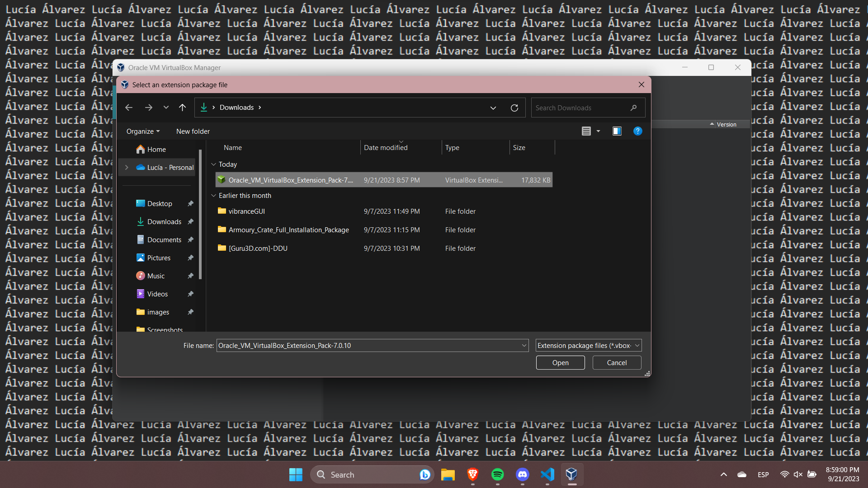Screen dimensions: 868x488
Task: Launch Spotify from the taskbar
Action: point(497,474)
